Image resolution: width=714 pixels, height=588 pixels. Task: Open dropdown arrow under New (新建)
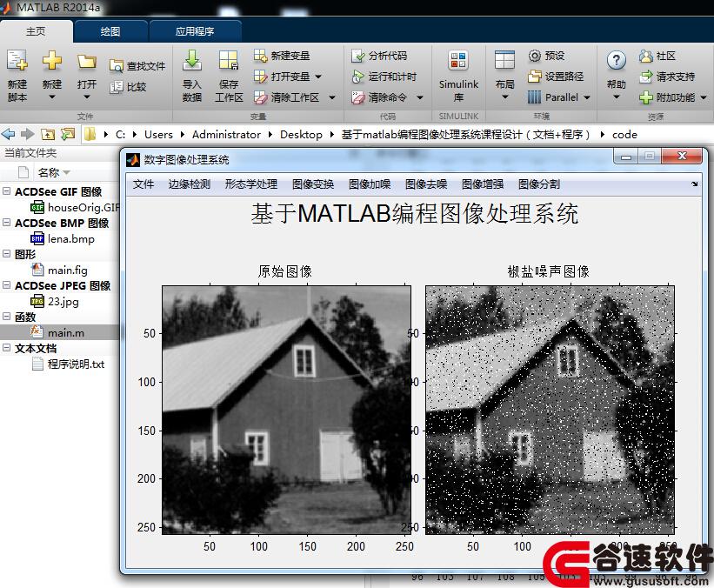coord(52,97)
